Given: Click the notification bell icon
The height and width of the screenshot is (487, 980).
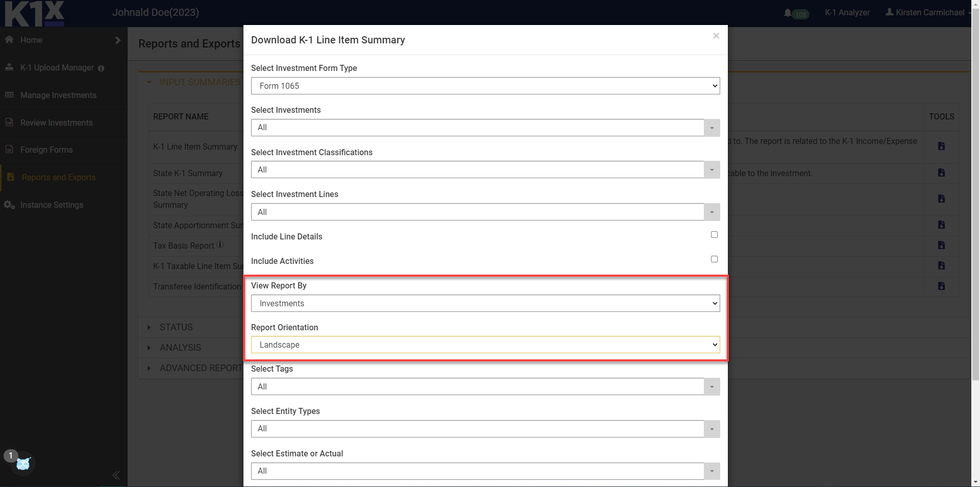Looking at the screenshot, I should (x=788, y=13).
